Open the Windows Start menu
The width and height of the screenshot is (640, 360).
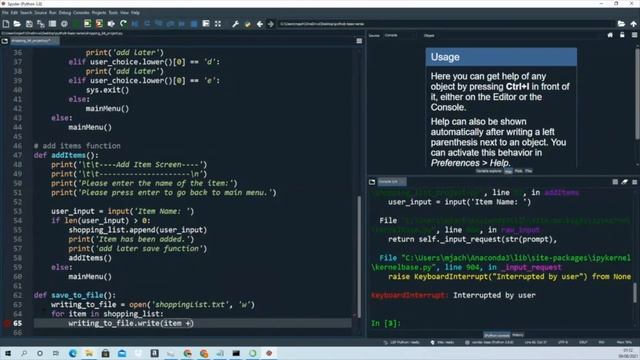coord(7,353)
